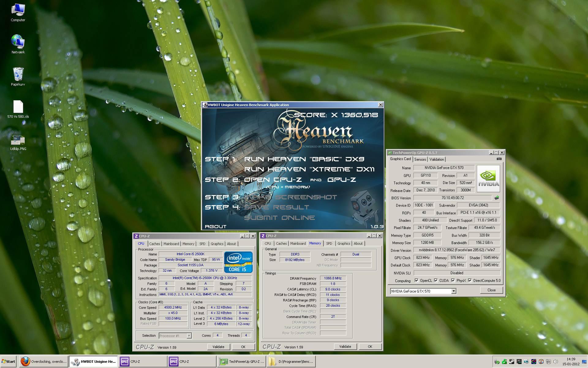Image resolution: width=588 pixels, height=368 pixels.
Task: Open the D:\Programmer\Benc... folder taskbar button
Action: click(x=291, y=362)
